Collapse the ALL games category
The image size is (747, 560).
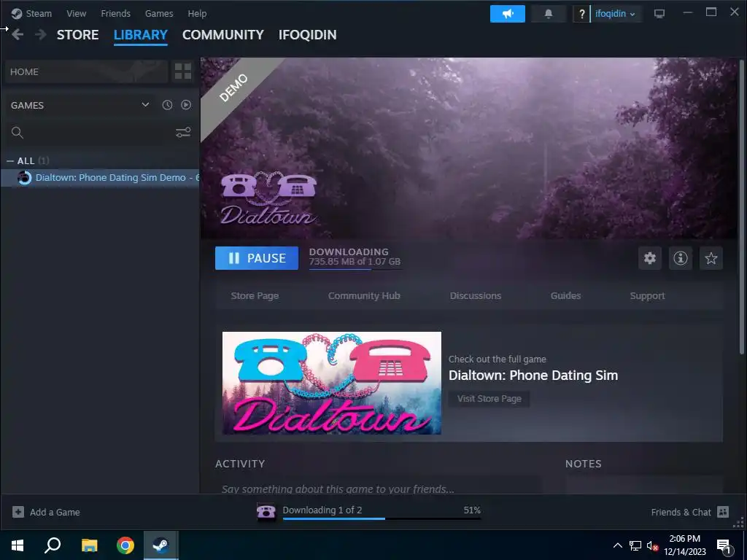[x=10, y=161]
